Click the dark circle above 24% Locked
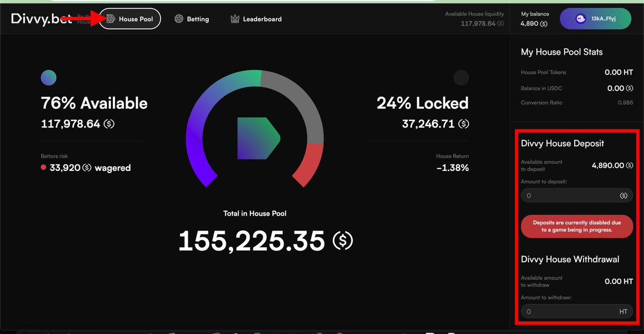The height and width of the screenshot is (334, 644). [461, 78]
